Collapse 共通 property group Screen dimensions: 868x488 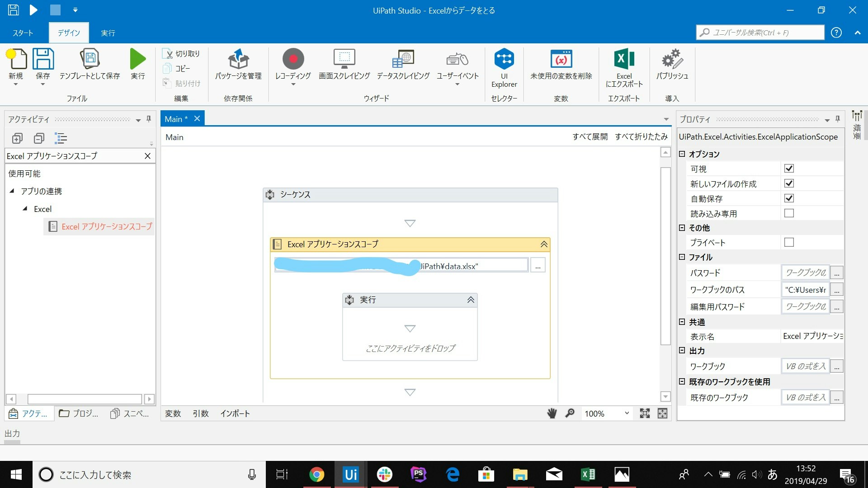[x=682, y=322]
